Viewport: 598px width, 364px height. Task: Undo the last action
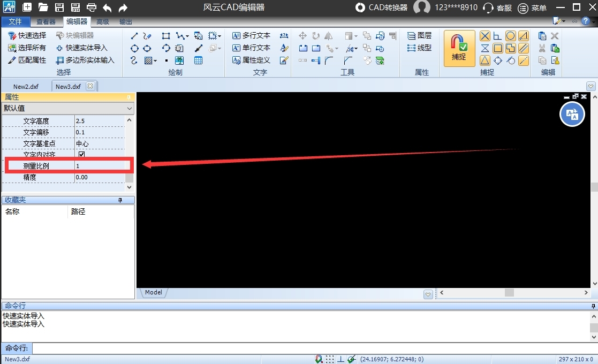[107, 7]
